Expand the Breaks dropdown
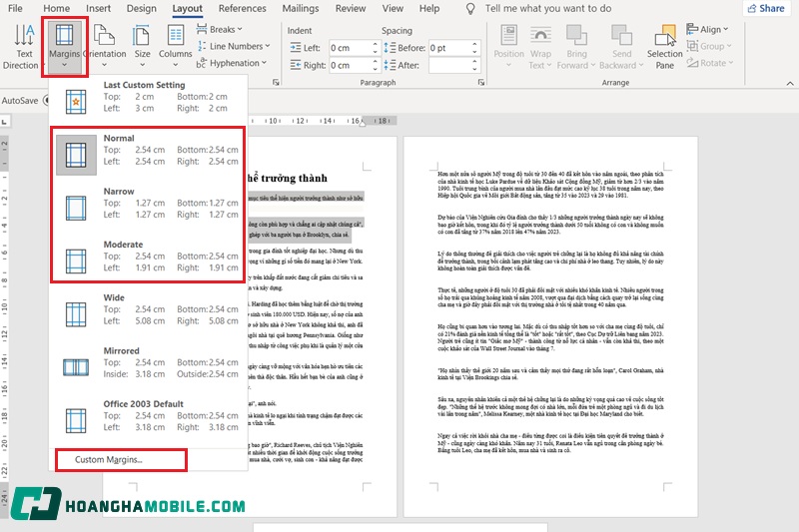Viewport: 799px width, 532px height. (230, 30)
